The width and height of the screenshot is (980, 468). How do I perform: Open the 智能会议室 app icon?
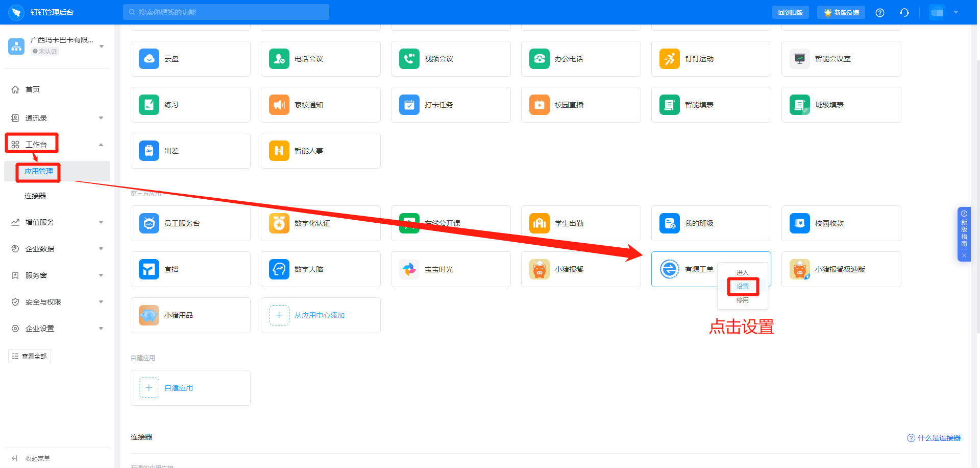800,59
